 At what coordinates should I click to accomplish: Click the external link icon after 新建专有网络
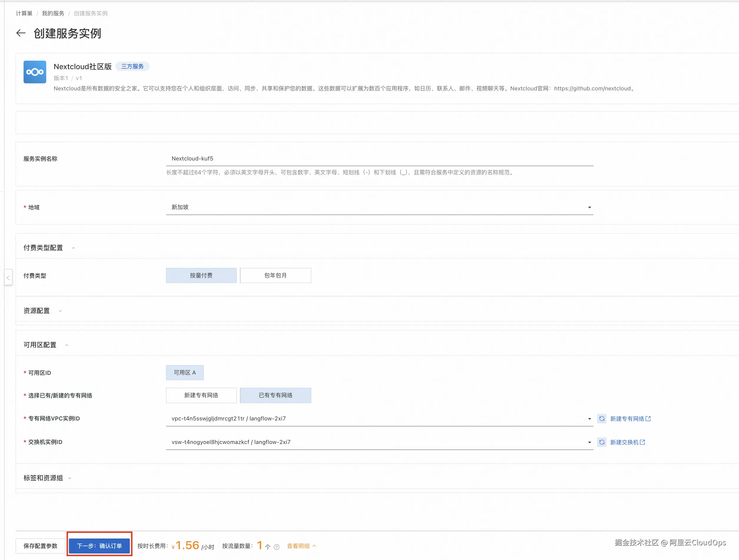tap(648, 419)
